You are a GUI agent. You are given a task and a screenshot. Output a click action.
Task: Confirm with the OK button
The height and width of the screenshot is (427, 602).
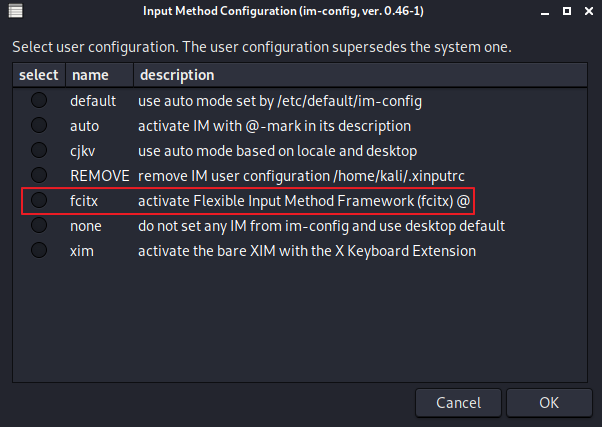point(549,404)
